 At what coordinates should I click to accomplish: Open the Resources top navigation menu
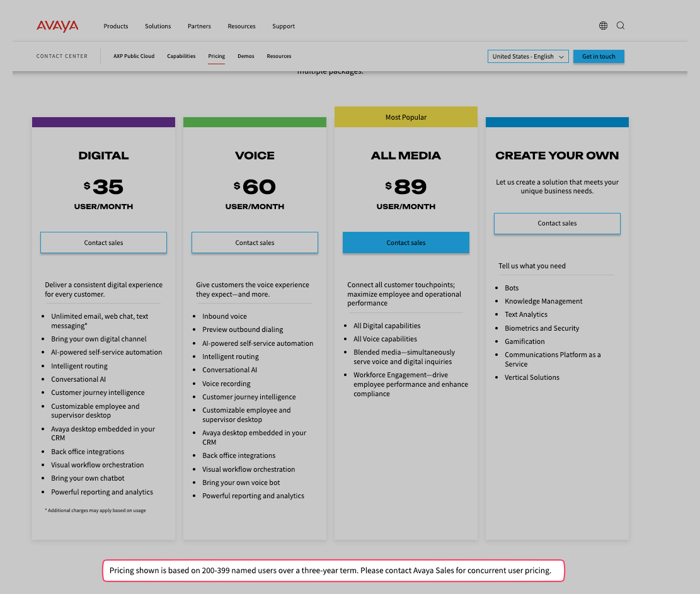tap(241, 26)
